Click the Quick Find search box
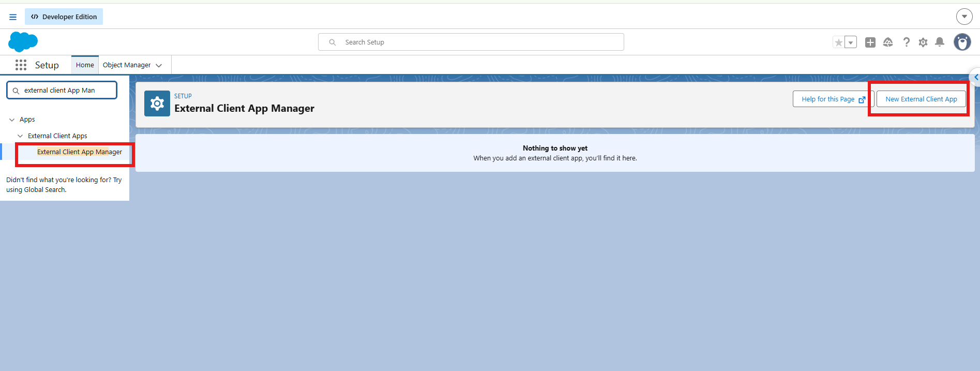The width and height of the screenshot is (980, 371). pyautogui.click(x=62, y=90)
